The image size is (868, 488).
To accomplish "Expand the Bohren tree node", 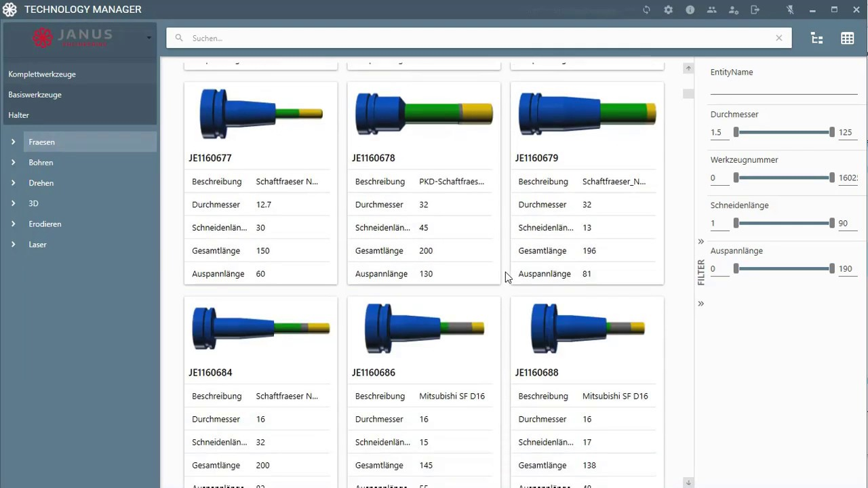I will click(x=13, y=163).
